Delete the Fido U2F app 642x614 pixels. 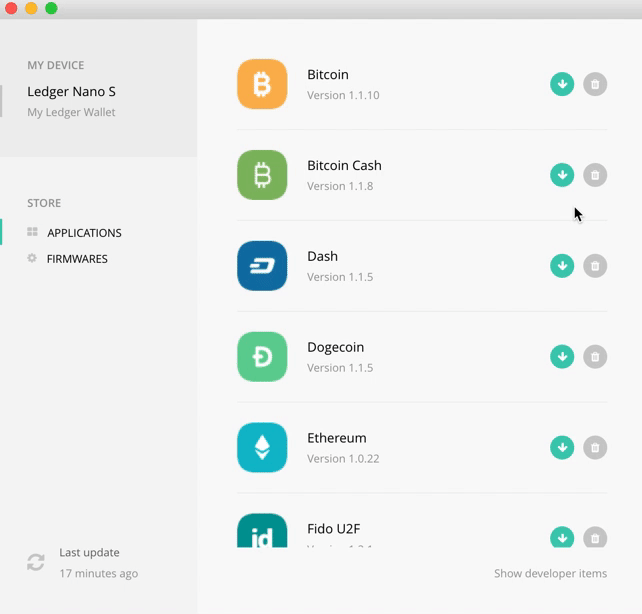tap(595, 537)
